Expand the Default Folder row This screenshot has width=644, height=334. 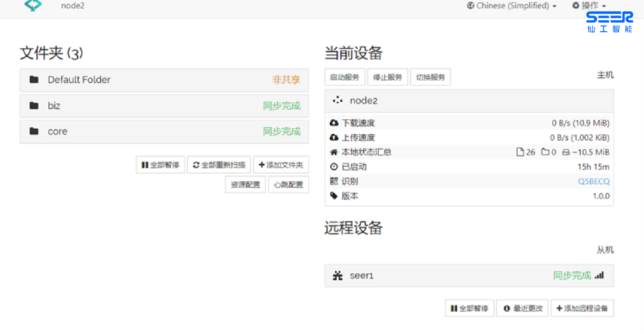tap(164, 80)
